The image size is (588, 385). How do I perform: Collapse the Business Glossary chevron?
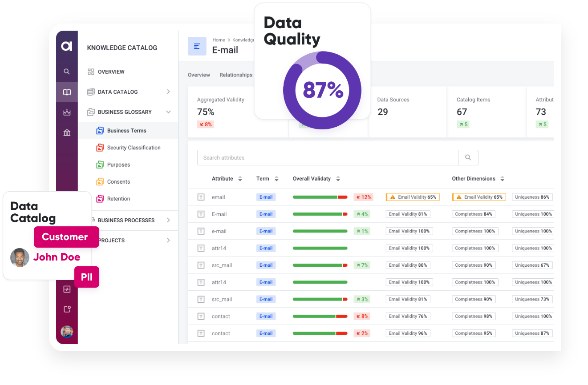pyautogui.click(x=168, y=112)
